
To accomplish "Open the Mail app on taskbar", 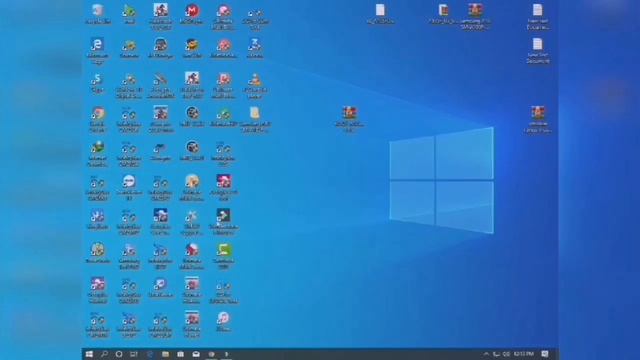I will [196, 354].
